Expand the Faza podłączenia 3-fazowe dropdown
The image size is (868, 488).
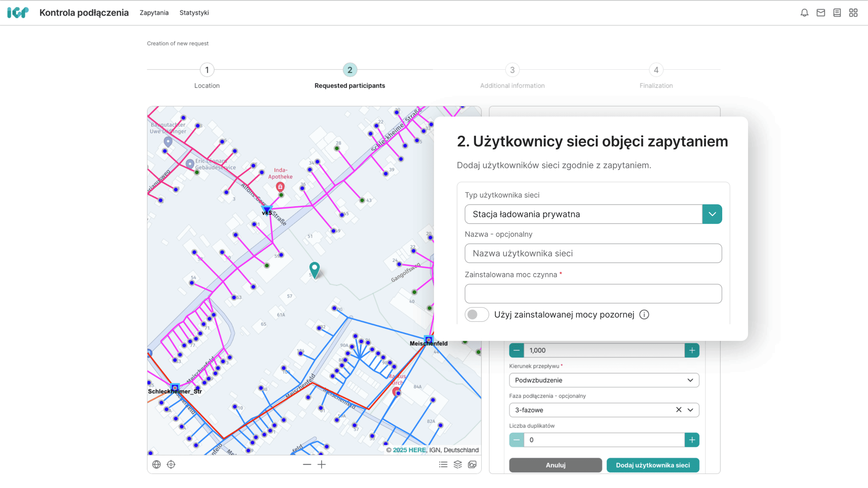pyautogui.click(x=690, y=410)
